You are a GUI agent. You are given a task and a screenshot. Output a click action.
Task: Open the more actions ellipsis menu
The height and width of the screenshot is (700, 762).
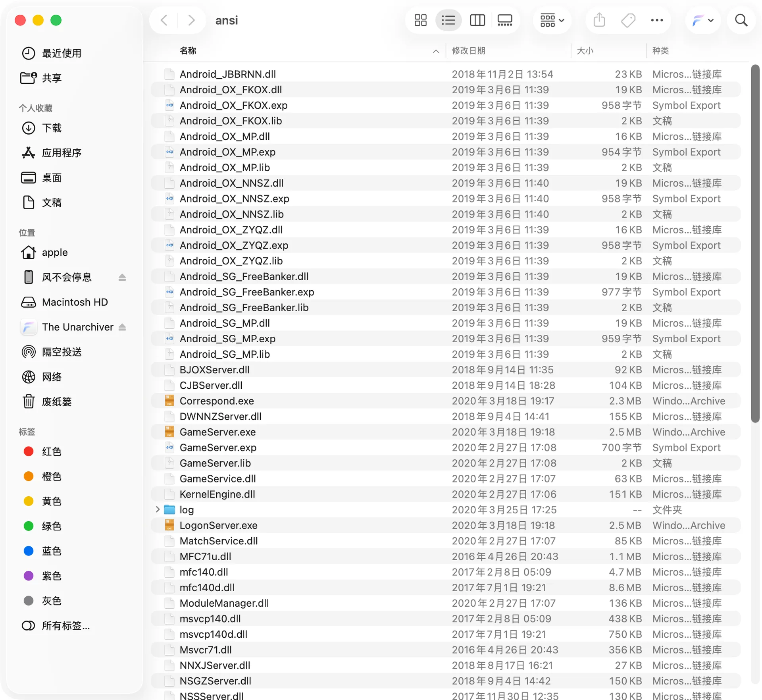[657, 20]
